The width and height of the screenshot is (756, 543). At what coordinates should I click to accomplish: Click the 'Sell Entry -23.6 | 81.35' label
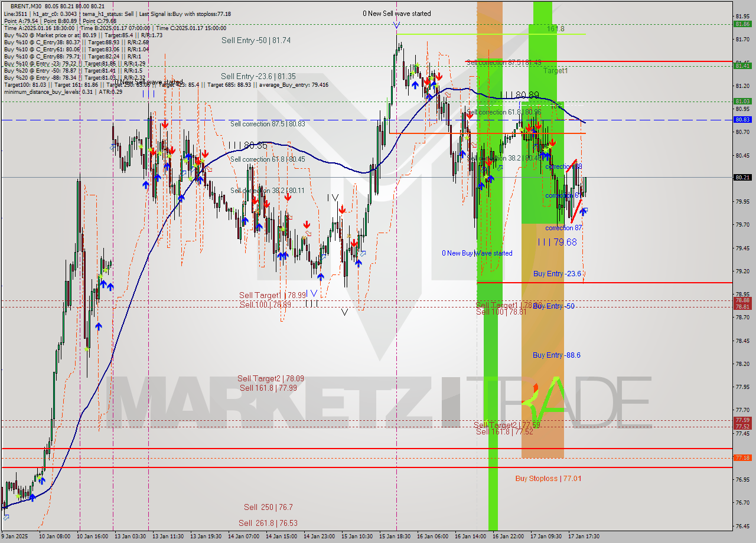tap(258, 76)
